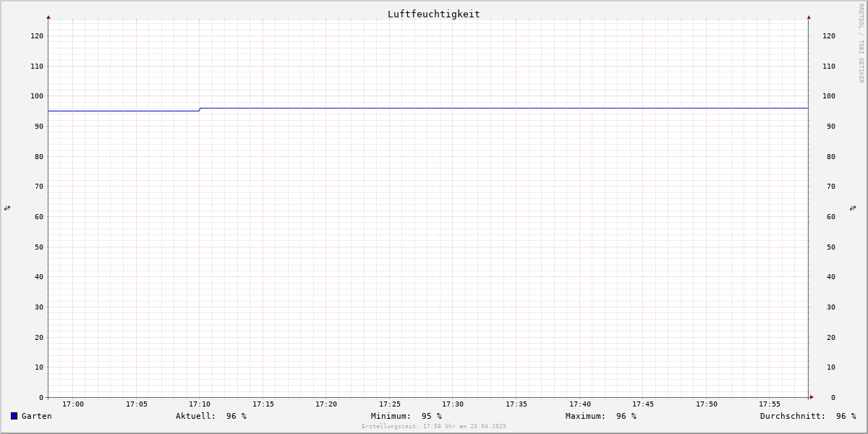Select the Garten legend label

coord(37,416)
